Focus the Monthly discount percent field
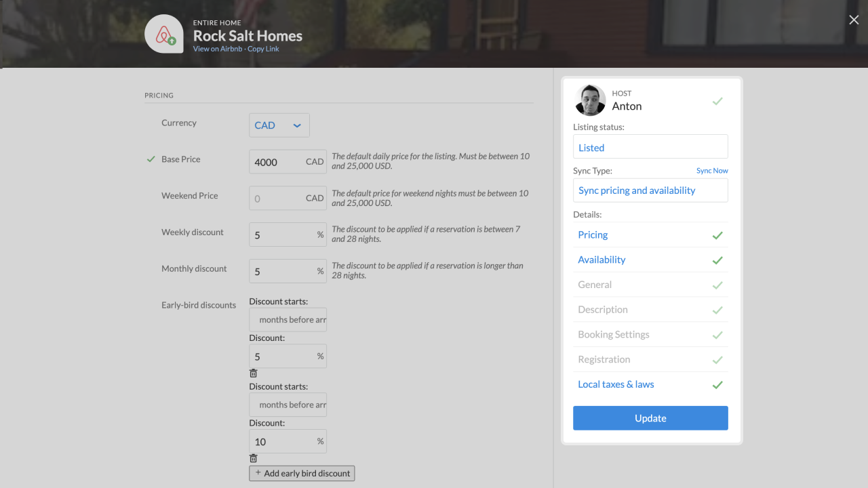Screen dimensions: 868x488 pos(288,272)
